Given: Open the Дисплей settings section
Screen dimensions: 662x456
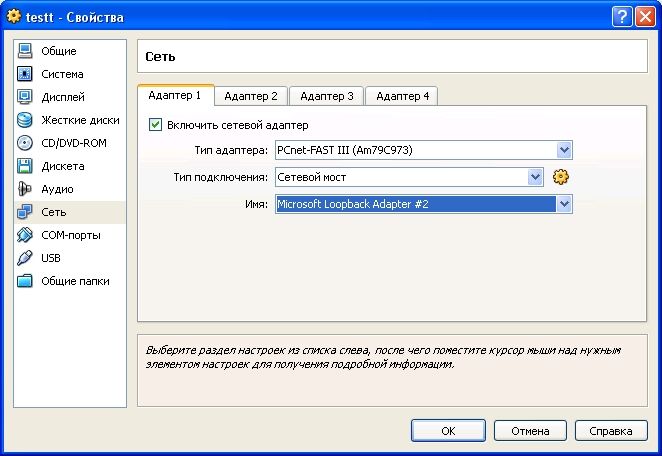Looking at the screenshot, I should click(x=62, y=97).
